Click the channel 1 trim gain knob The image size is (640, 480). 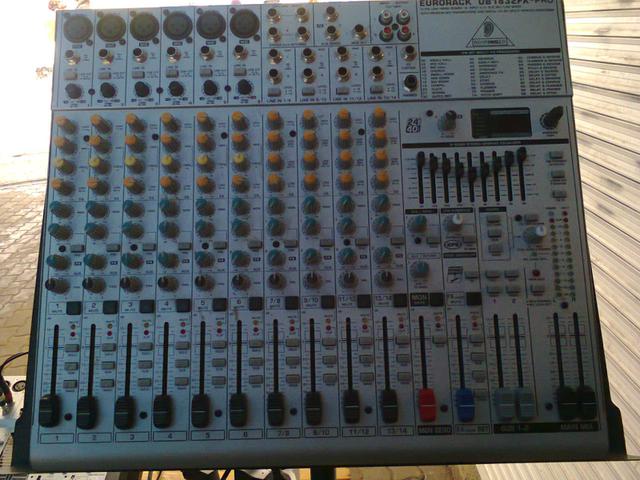click(x=74, y=91)
